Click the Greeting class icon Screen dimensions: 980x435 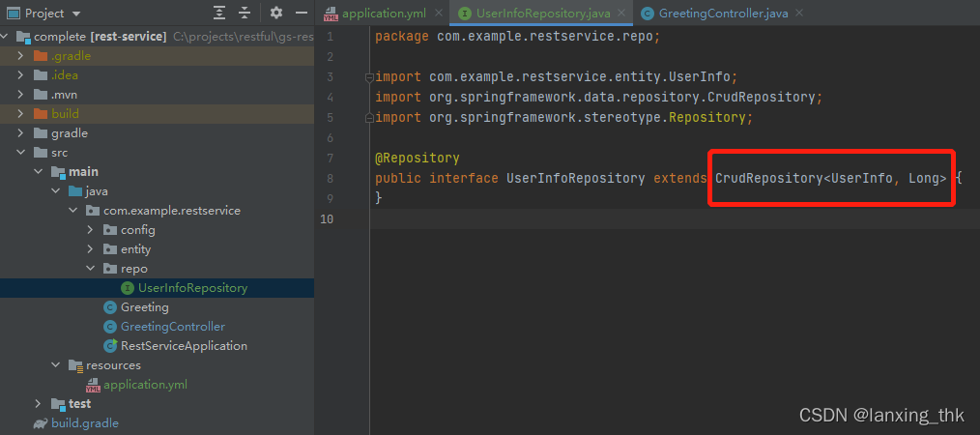coord(110,307)
